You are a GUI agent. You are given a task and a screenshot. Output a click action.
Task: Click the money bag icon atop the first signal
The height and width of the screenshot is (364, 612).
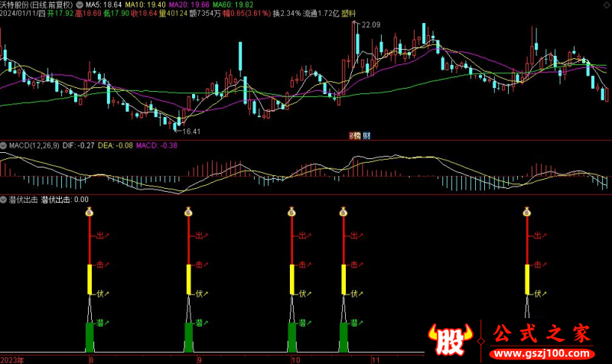[90, 212]
